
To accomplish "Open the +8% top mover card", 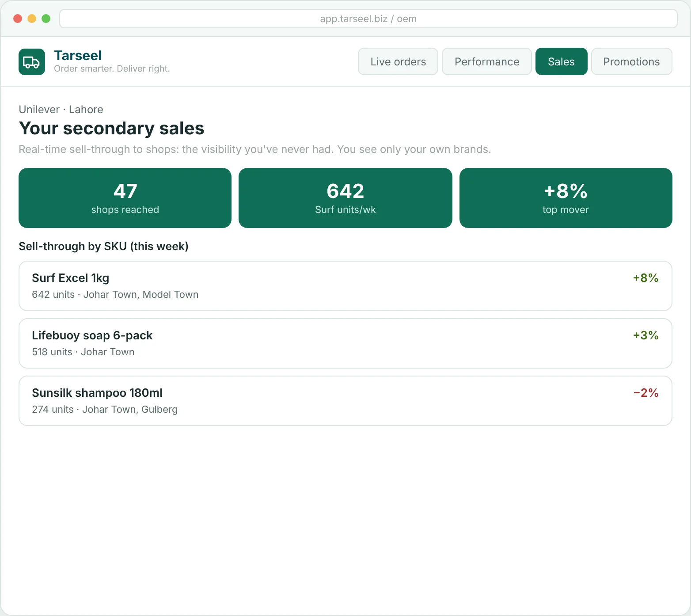I will pyautogui.click(x=566, y=198).
